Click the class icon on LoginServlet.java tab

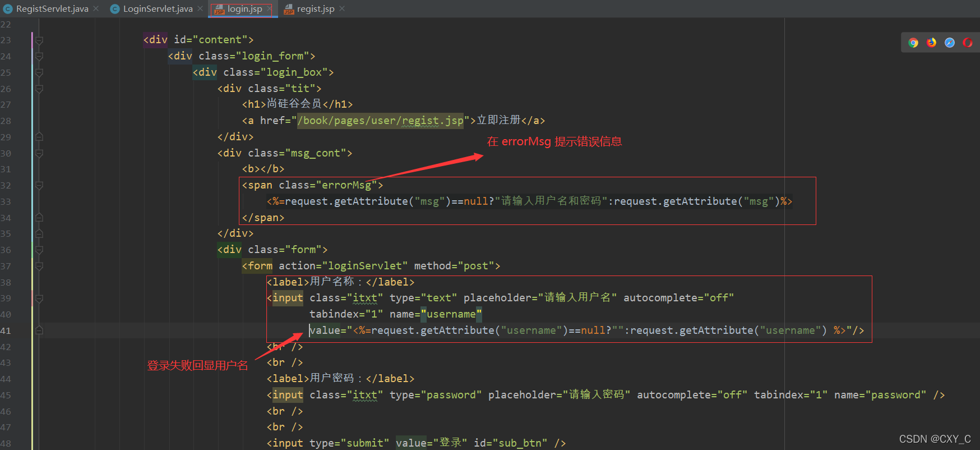coord(115,9)
